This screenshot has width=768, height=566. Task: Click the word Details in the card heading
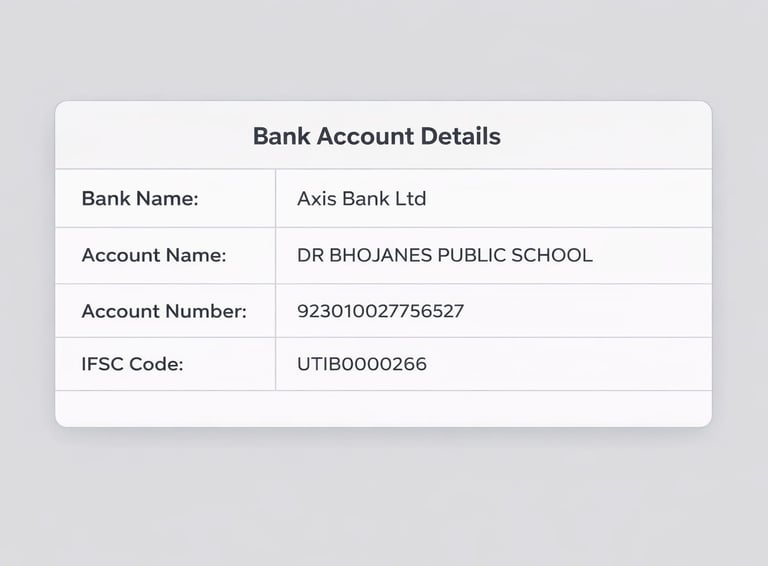coord(460,136)
